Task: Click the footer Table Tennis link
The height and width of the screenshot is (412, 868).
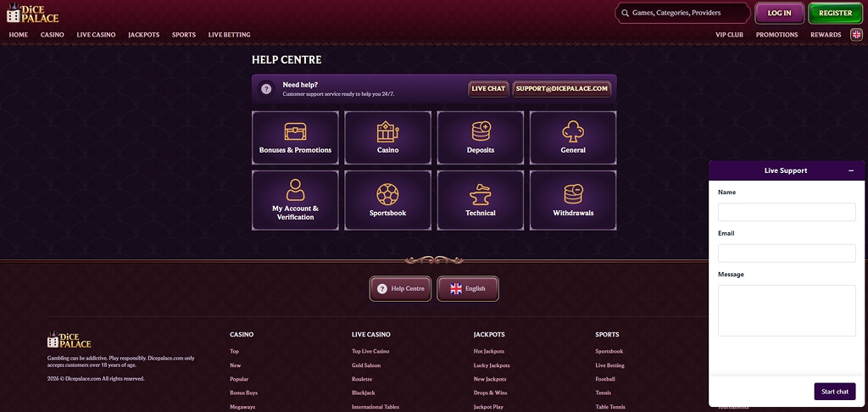Action: coord(610,407)
